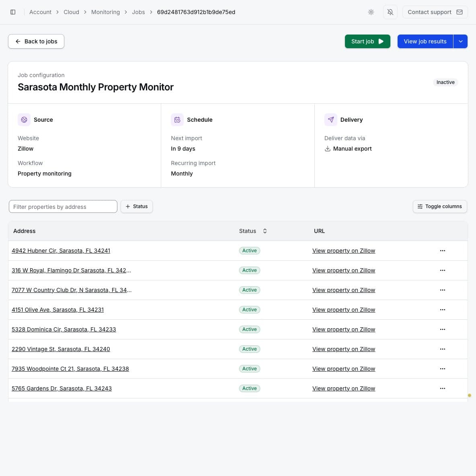Click the Start job button
476x476 pixels.
[367, 41]
